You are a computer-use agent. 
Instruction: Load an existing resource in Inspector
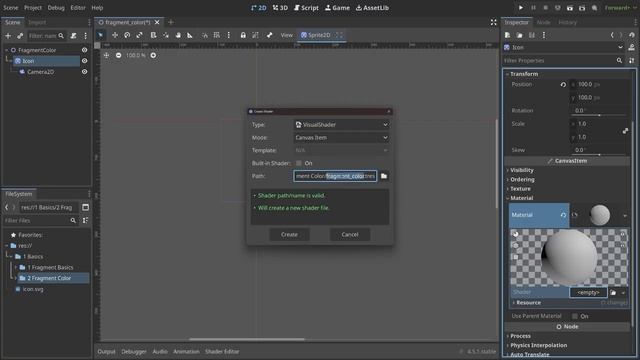coord(520,35)
